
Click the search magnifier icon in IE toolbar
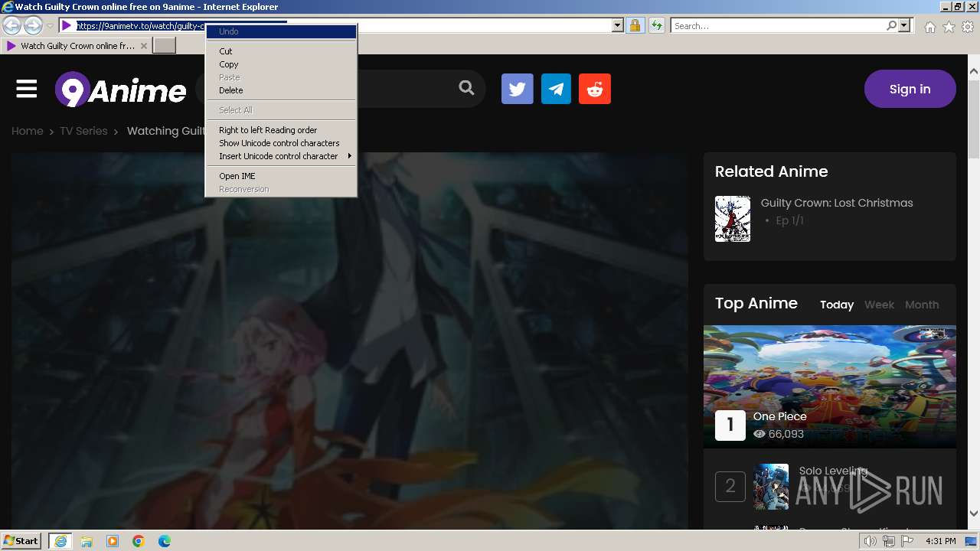(x=891, y=26)
